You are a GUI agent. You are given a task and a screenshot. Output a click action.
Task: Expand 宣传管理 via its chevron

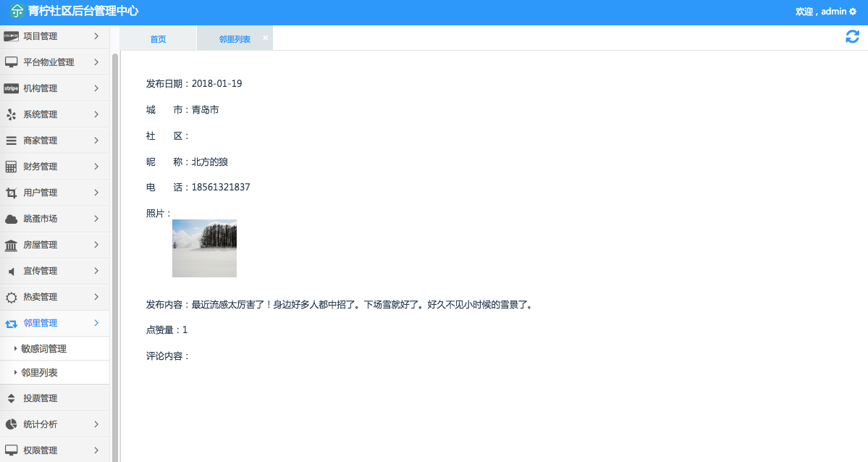[x=96, y=270]
